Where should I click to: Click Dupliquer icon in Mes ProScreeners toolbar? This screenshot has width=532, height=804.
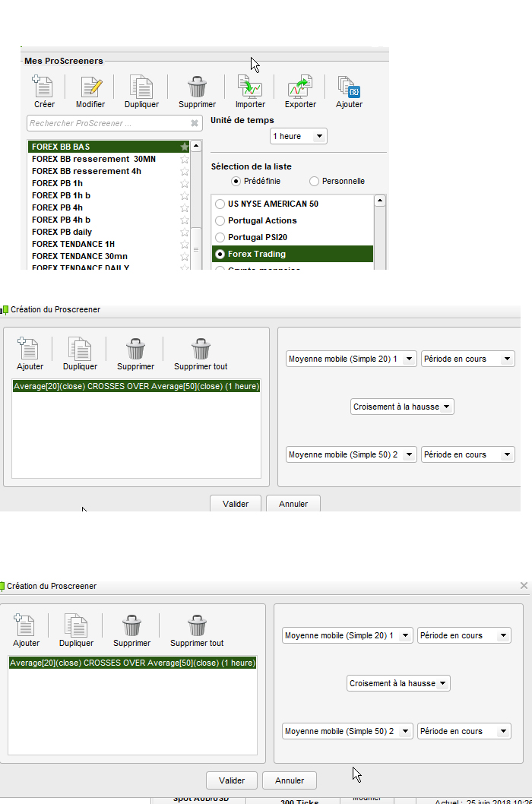[x=141, y=86]
